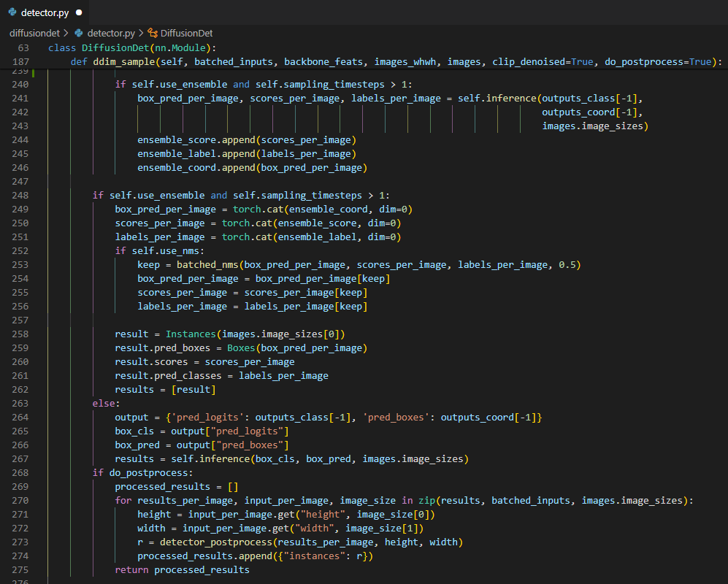Click line number 248 in the gutter
This screenshot has width=728, height=584.
(20, 196)
